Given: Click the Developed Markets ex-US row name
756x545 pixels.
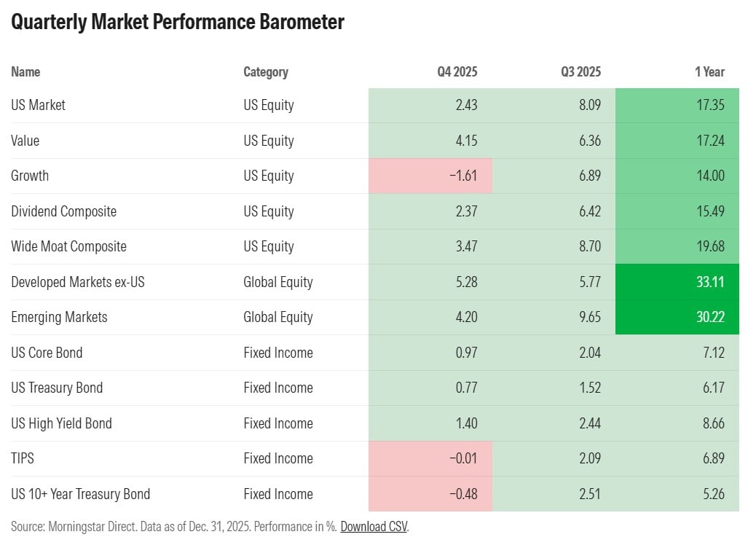Looking at the screenshot, I should point(78,281).
